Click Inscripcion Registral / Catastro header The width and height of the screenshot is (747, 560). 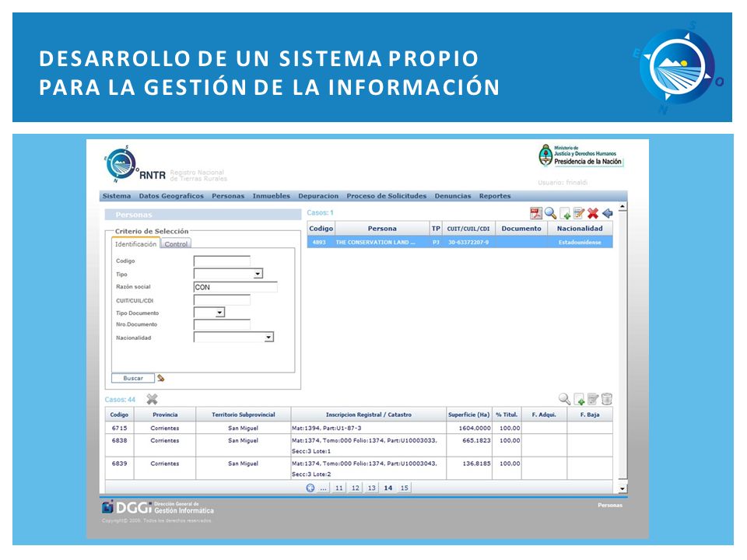click(x=369, y=415)
